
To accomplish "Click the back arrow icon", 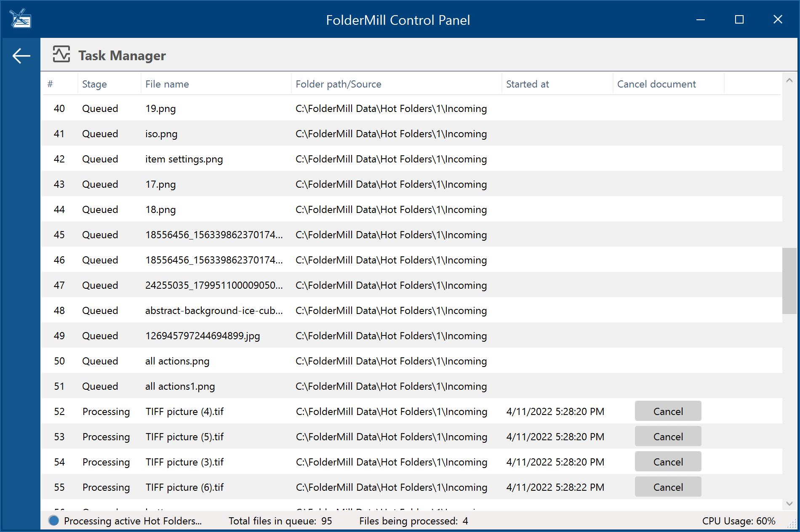I will [21, 56].
